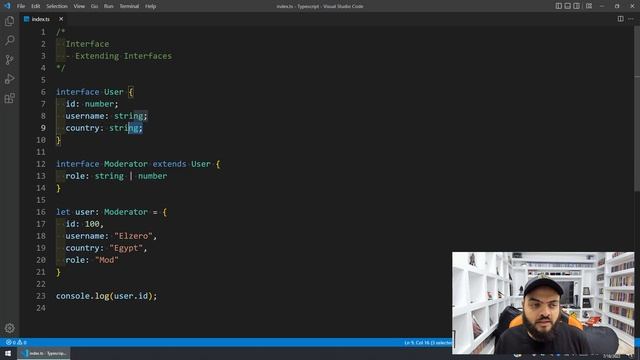Open the Run menu

coord(108,6)
